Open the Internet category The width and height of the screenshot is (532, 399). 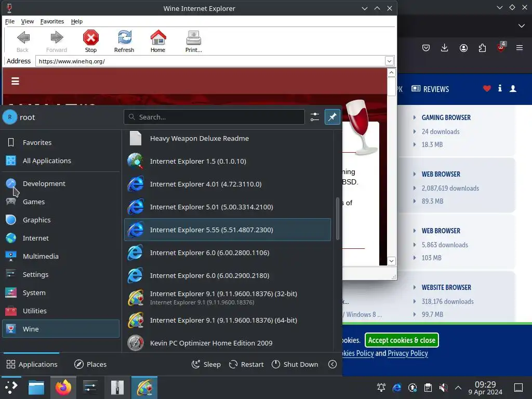[61, 238]
